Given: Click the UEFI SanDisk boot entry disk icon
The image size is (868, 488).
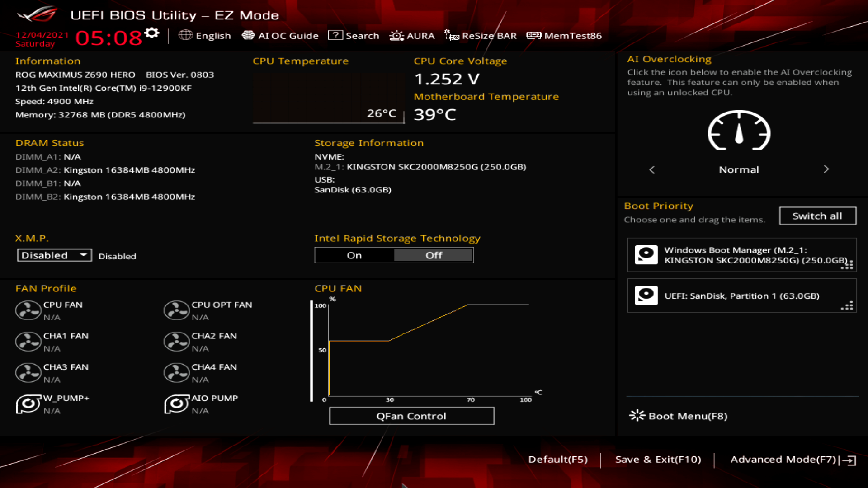Looking at the screenshot, I should coord(646,296).
